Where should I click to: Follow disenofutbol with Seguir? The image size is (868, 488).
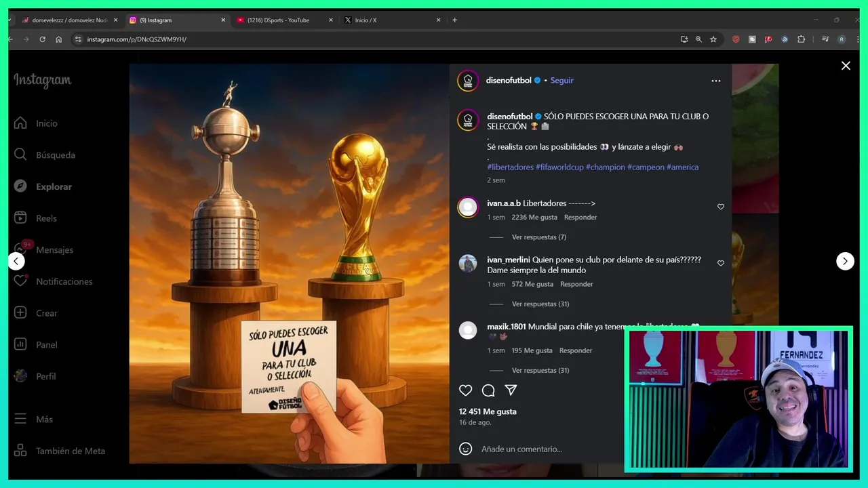(561, 81)
